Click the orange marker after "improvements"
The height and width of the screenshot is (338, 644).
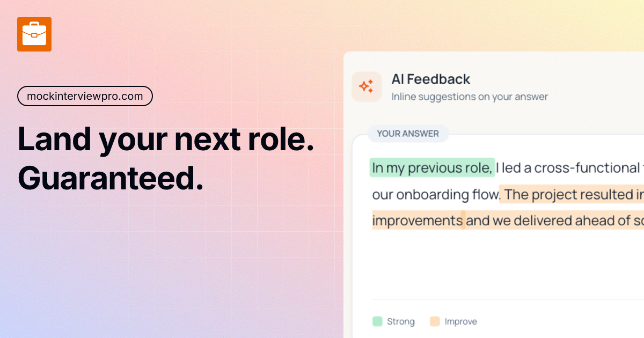(x=463, y=220)
